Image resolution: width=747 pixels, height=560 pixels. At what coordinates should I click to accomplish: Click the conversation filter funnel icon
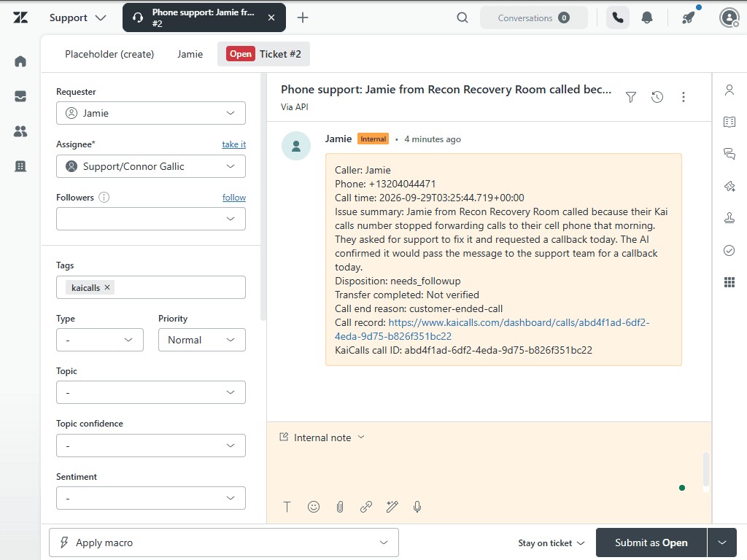pyautogui.click(x=631, y=97)
